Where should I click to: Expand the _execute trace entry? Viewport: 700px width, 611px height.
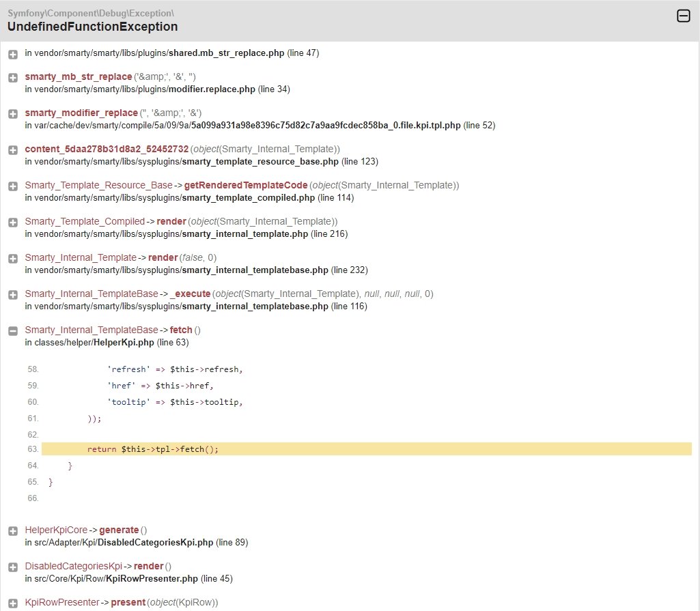pos(13,294)
